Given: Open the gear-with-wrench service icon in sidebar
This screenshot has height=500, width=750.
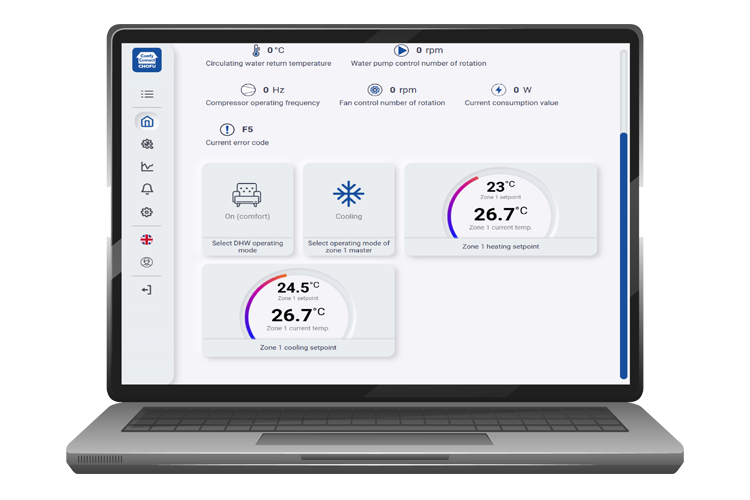Looking at the screenshot, I should (147, 144).
